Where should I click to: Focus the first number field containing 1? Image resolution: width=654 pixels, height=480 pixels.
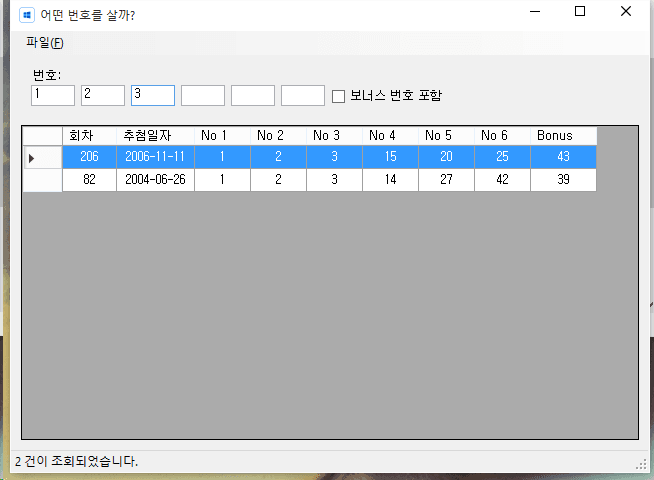(x=53, y=95)
